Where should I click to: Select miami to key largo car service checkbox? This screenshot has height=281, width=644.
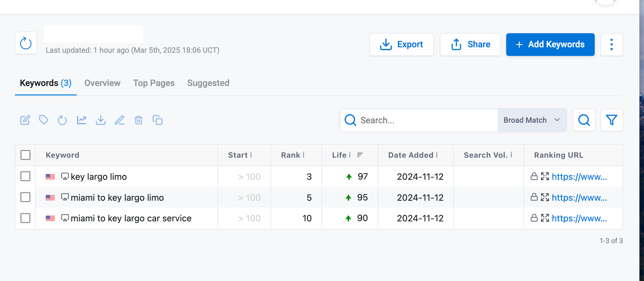(25, 218)
